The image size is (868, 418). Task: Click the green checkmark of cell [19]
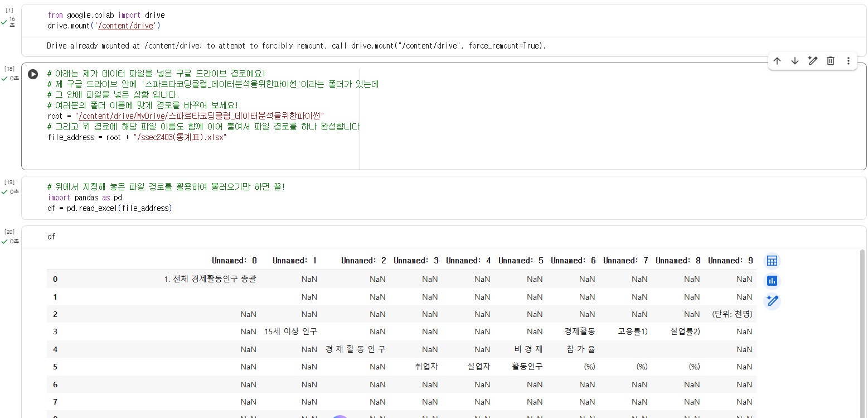[x=4, y=191]
